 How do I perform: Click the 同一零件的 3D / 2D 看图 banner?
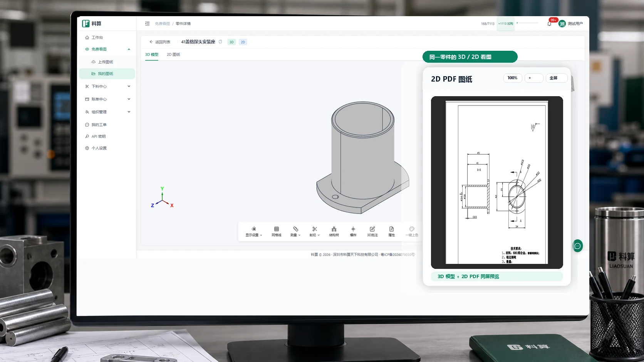[470, 57]
